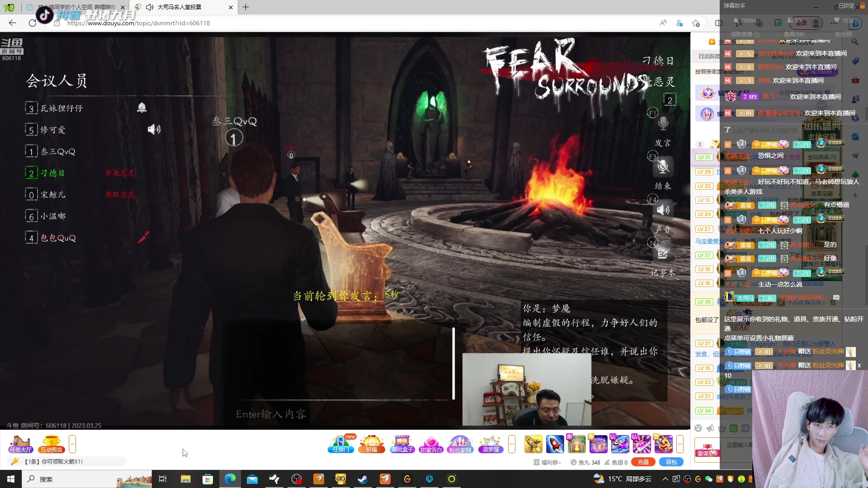This screenshot has width=868, height=488.
Task: Open the 粉丝家园 fan home icon
Action: click(460, 444)
